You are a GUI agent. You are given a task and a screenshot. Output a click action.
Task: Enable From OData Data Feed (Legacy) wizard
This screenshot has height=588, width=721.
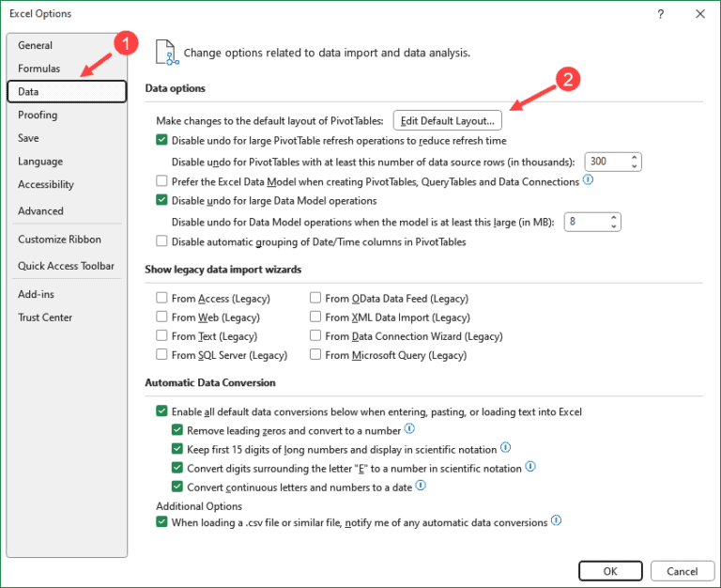[315, 298]
